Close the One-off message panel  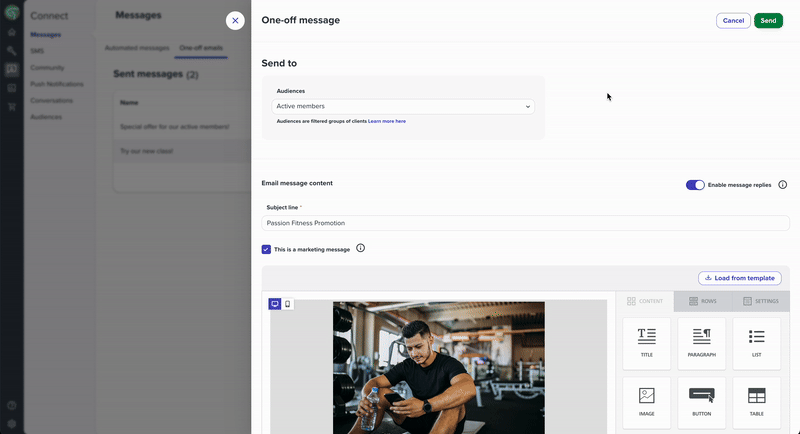[235, 20]
